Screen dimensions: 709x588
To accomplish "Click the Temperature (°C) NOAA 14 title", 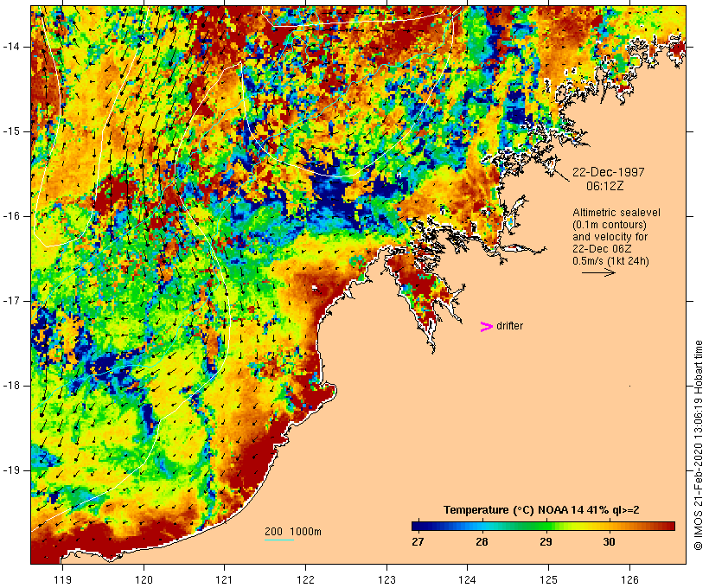I will (x=541, y=510).
